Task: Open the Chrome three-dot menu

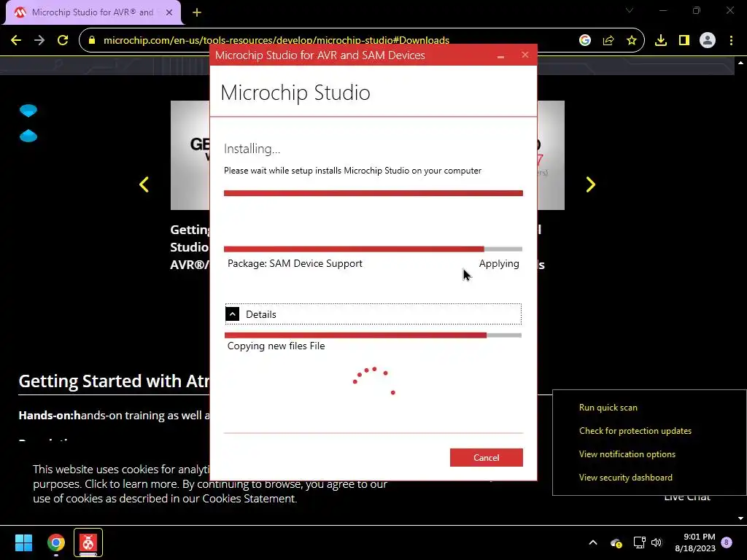Action: 731,41
